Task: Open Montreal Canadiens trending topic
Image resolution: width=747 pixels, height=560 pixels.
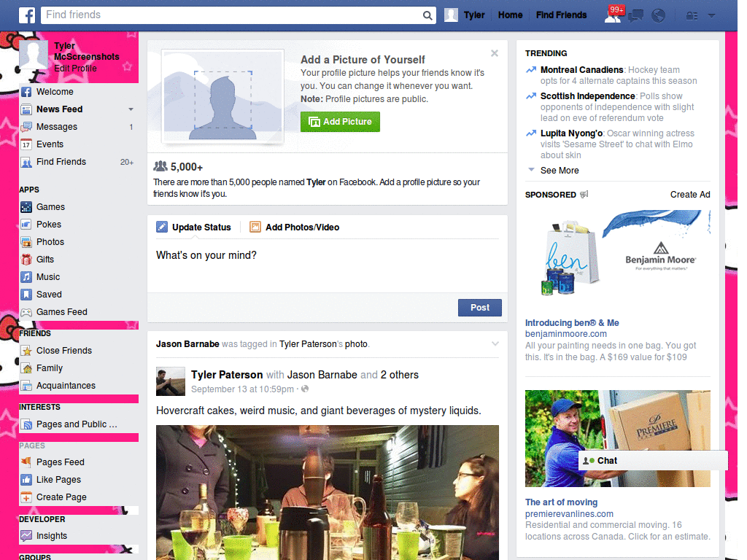Action: click(x=581, y=70)
